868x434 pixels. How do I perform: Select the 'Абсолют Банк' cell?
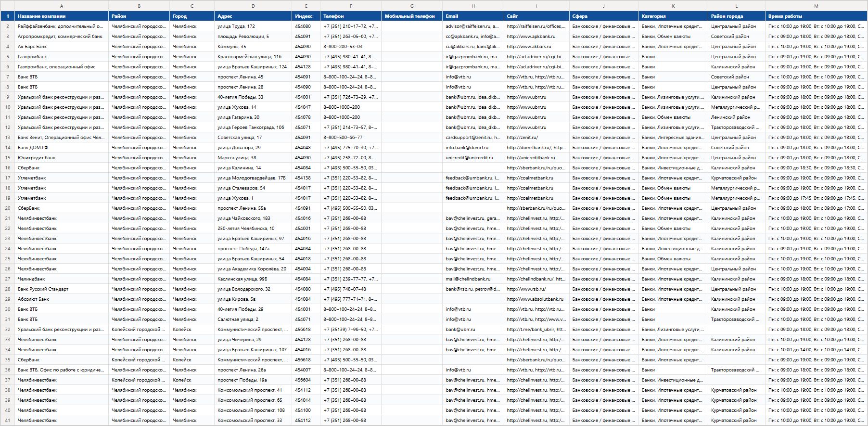[62, 299]
